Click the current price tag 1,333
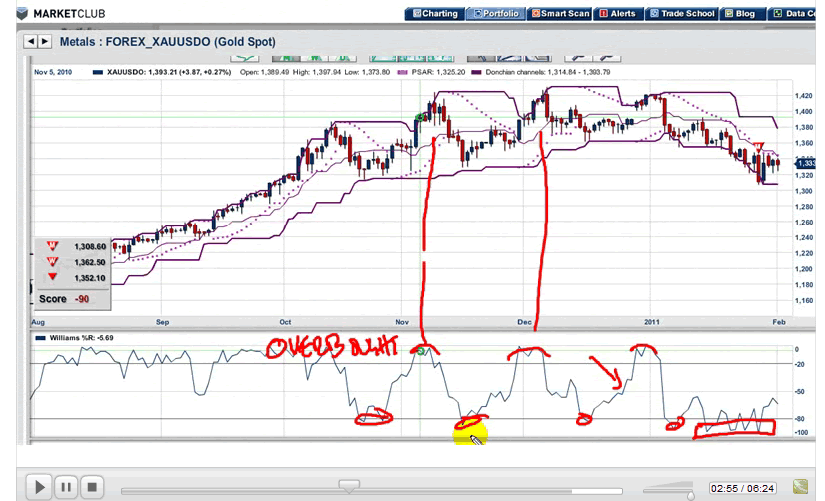The image size is (825, 501). (x=805, y=164)
